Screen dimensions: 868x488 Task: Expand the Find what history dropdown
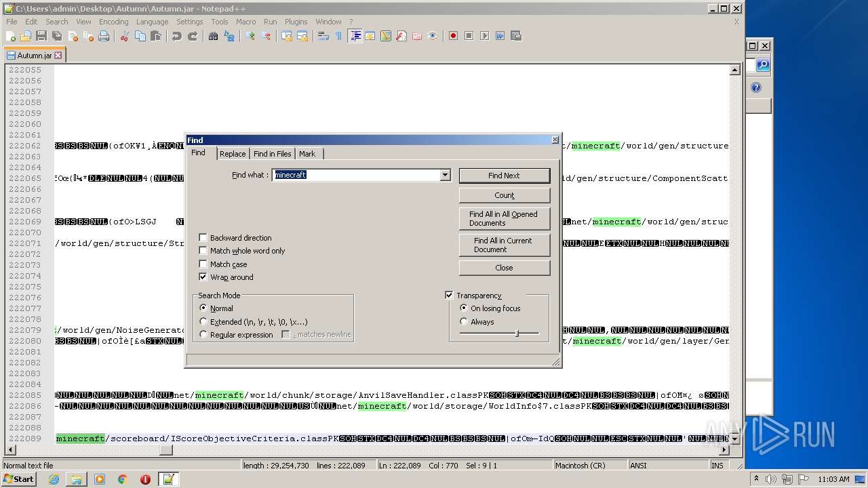click(445, 175)
